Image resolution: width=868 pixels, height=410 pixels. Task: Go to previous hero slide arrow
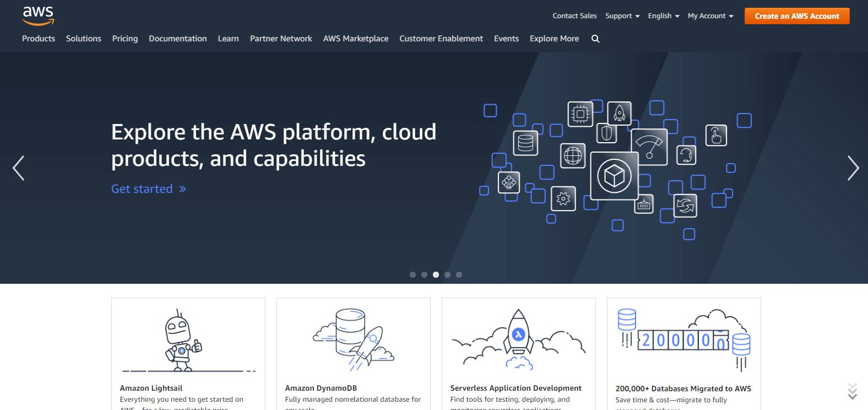[x=18, y=168]
